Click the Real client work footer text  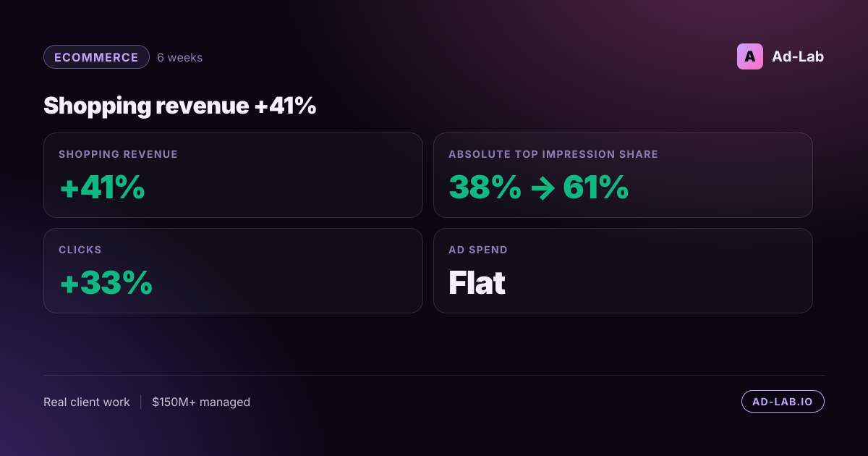(87, 402)
